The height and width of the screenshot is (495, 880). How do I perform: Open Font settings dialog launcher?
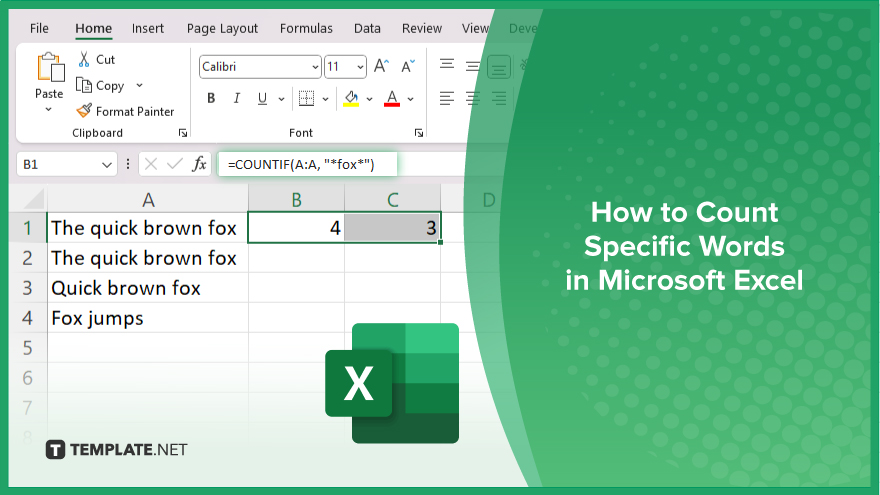tap(419, 133)
